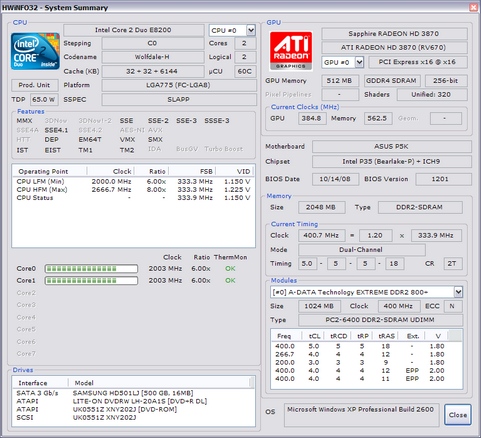Click the tRAS column header
481x438 pixels.
click(386, 336)
